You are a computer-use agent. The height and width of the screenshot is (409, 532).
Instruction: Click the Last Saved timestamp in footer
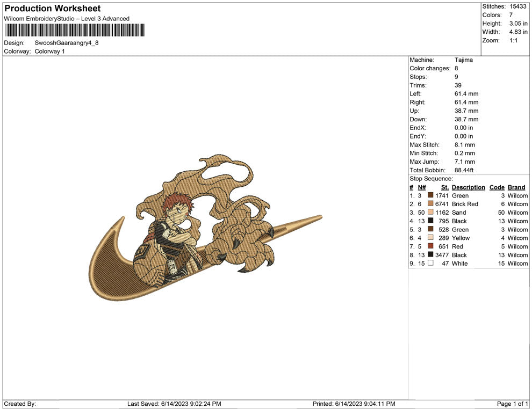click(174, 404)
